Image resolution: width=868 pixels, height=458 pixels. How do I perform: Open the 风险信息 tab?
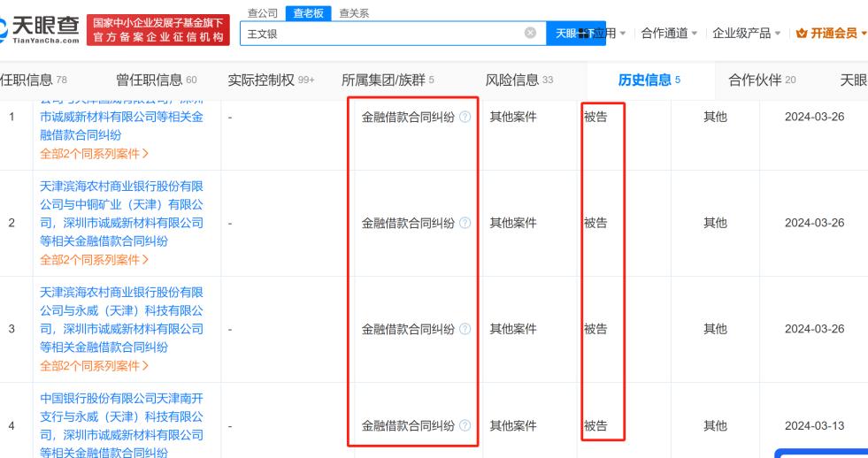tap(519, 80)
